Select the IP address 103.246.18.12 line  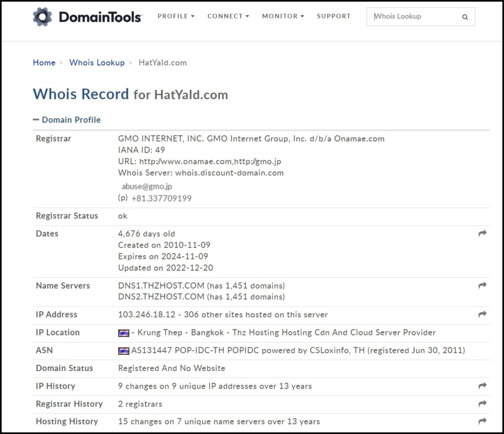[223, 314]
